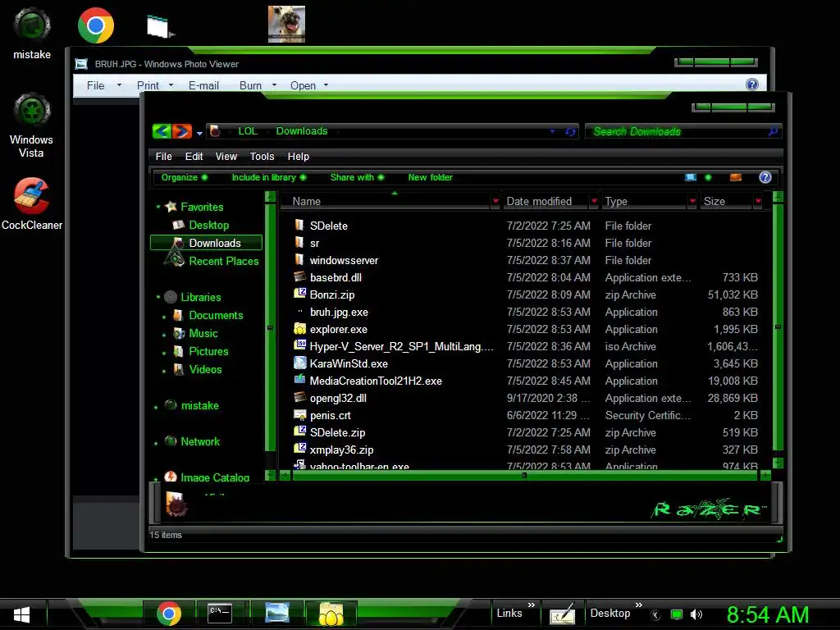Click E-mail in Photo Viewer toolbar

coord(203,85)
